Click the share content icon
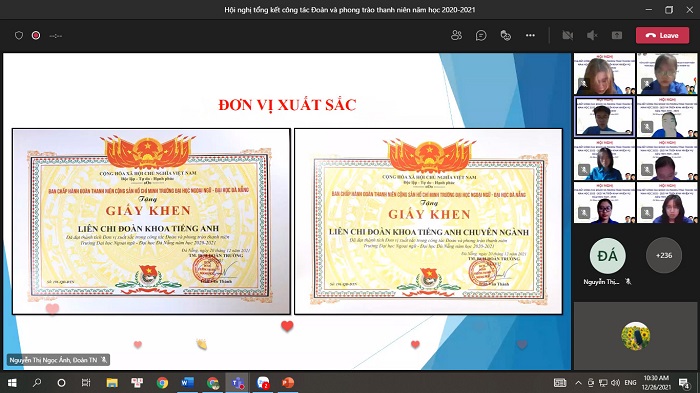This screenshot has width=700, height=393. tap(617, 35)
